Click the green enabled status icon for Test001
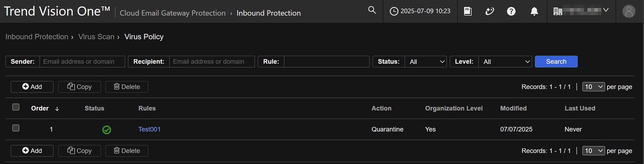Screen dimensions: 644x164 pos(106,130)
